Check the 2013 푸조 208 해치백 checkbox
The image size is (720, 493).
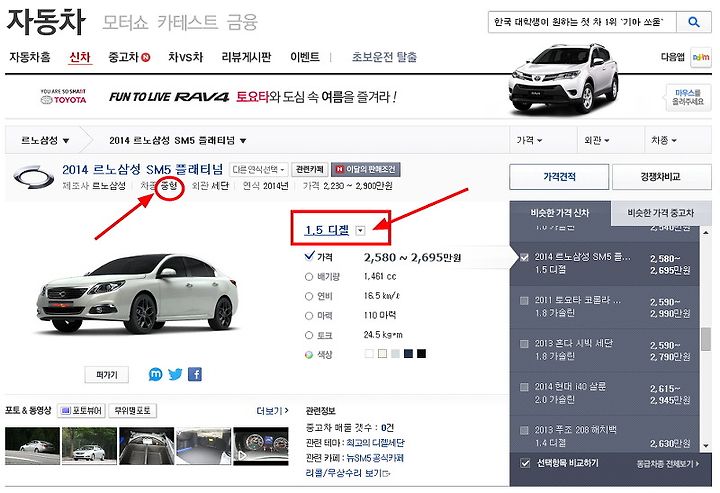coord(524,430)
